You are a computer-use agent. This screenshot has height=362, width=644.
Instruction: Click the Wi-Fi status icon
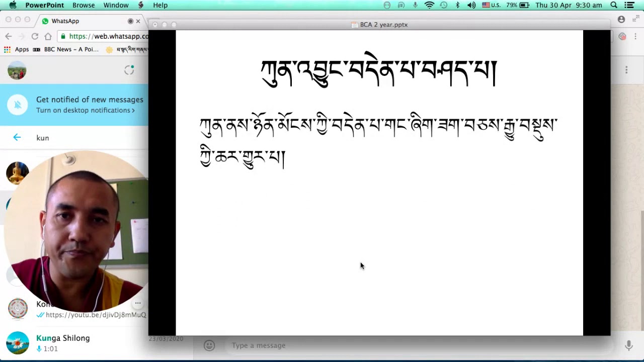point(429,5)
